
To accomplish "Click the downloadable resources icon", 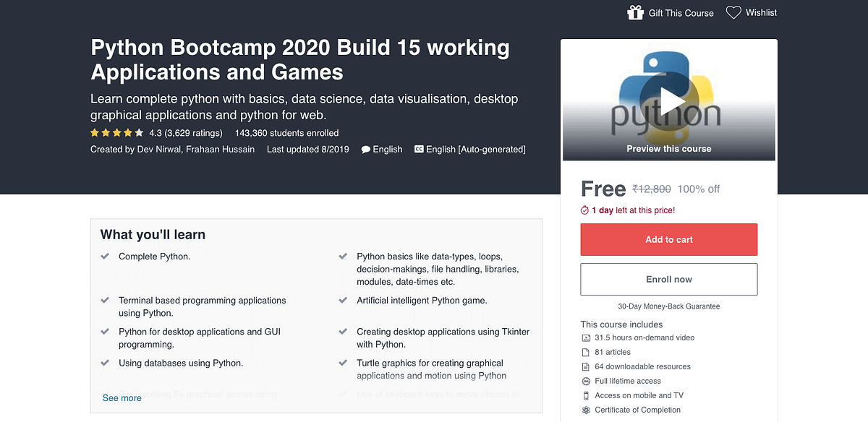I will point(586,366).
